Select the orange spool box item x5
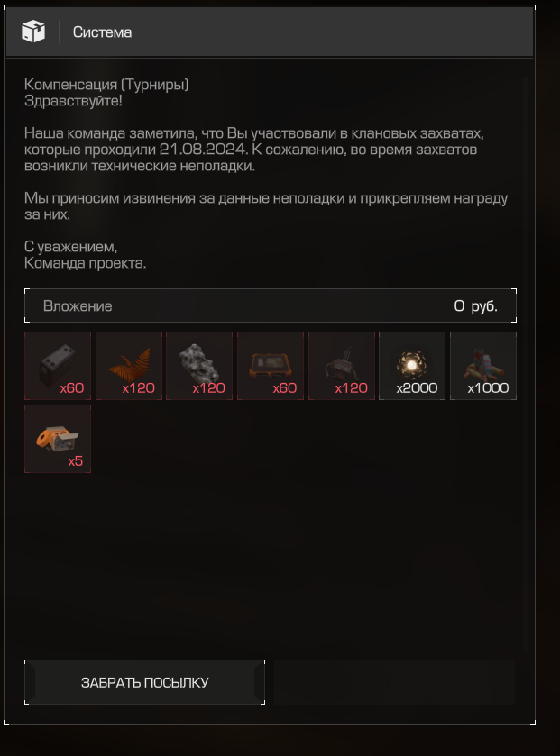The image size is (560, 756). click(x=58, y=439)
